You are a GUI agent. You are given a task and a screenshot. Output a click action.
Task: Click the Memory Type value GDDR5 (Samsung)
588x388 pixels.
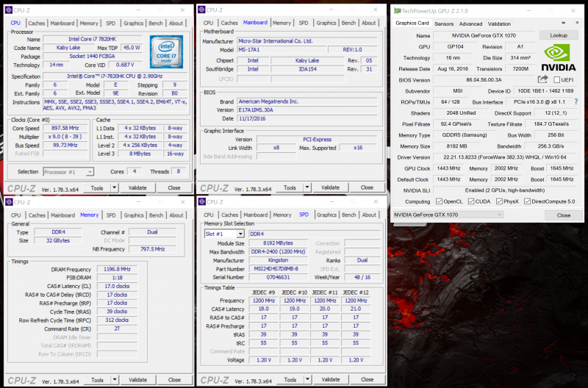coord(464,135)
